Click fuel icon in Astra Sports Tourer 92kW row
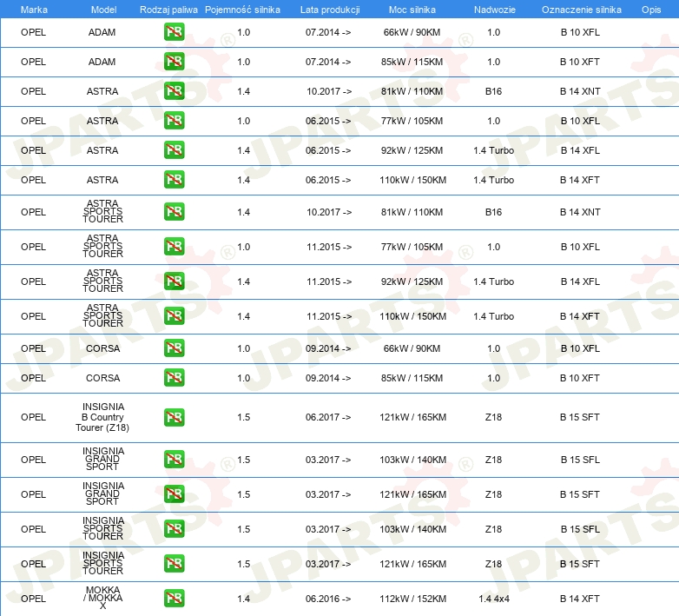 pos(174,282)
